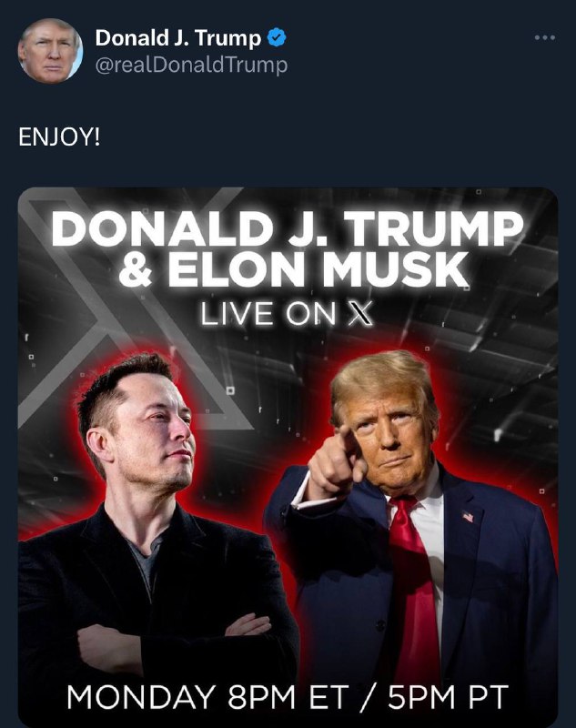
Task: Click the crossed arms in the black jacket
Action: [174, 639]
